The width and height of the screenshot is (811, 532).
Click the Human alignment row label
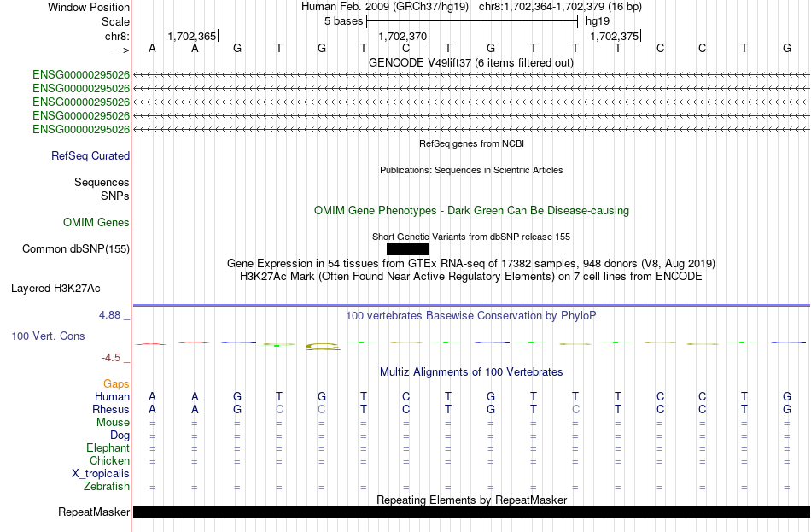pos(112,397)
